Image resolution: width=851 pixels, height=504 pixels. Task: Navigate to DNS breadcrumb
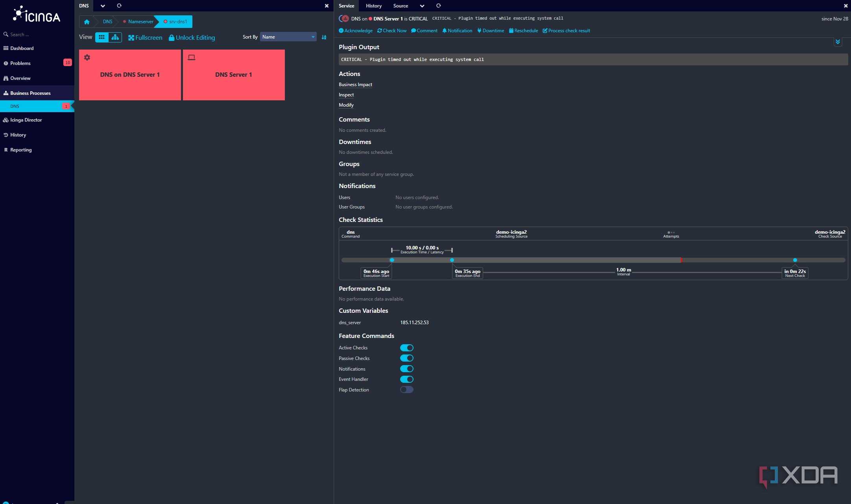(x=107, y=22)
